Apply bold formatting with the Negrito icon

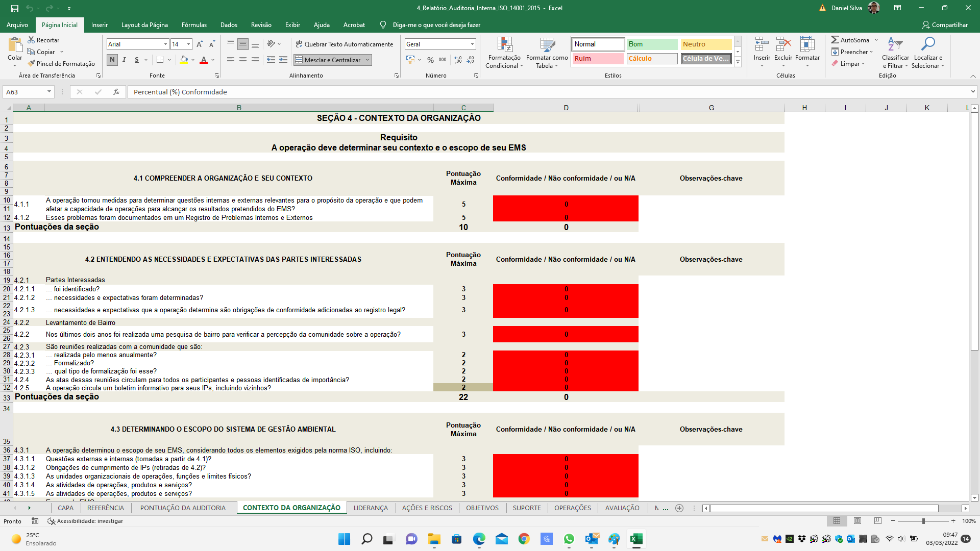[112, 60]
